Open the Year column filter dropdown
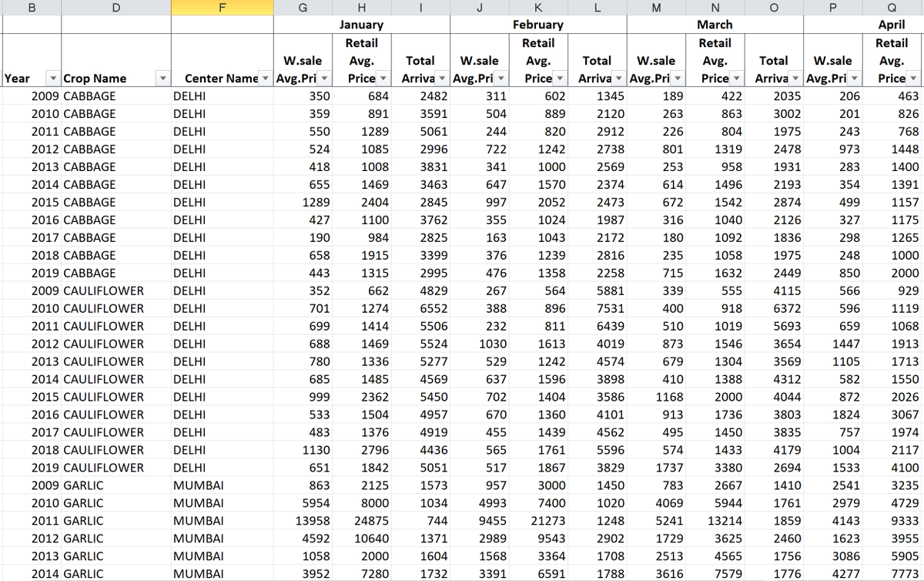Viewport: 924px width, 581px height. pos(52,79)
